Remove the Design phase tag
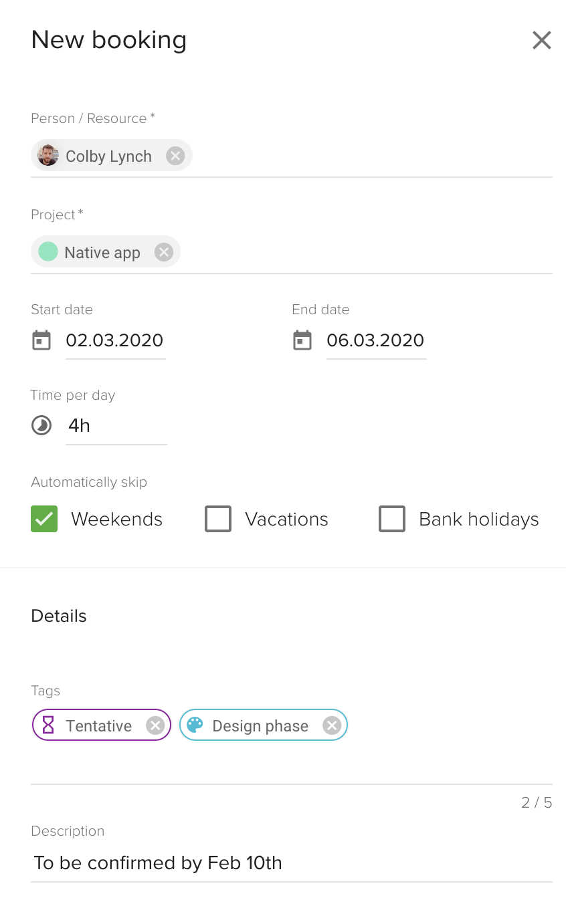The width and height of the screenshot is (566, 924). 332,725
